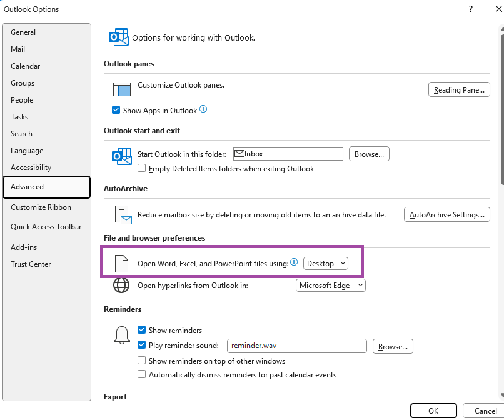Image resolution: width=504 pixels, height=420 pixels.
Task: Click the Reduce mailbox size description text
Action: pos(261,214)
